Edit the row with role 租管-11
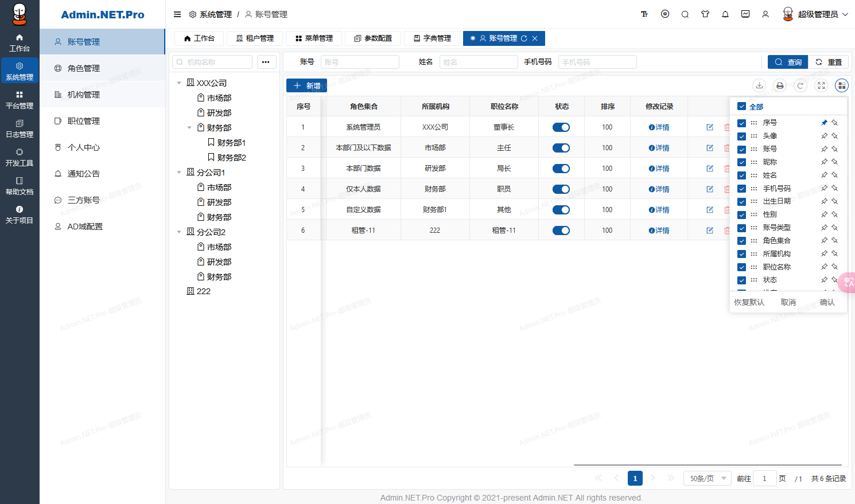This screenshot has width=855, height=504. (710, 230)
